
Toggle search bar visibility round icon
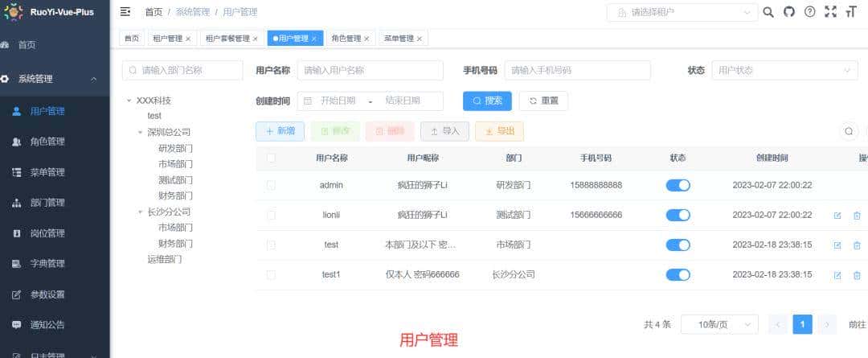(848, 131)
